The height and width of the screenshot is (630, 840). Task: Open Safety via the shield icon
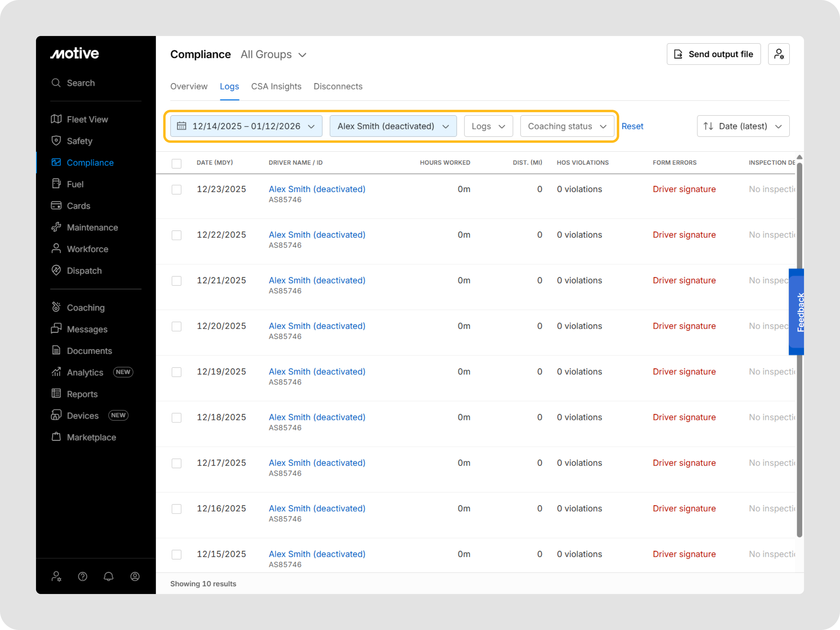coord(56,141)
